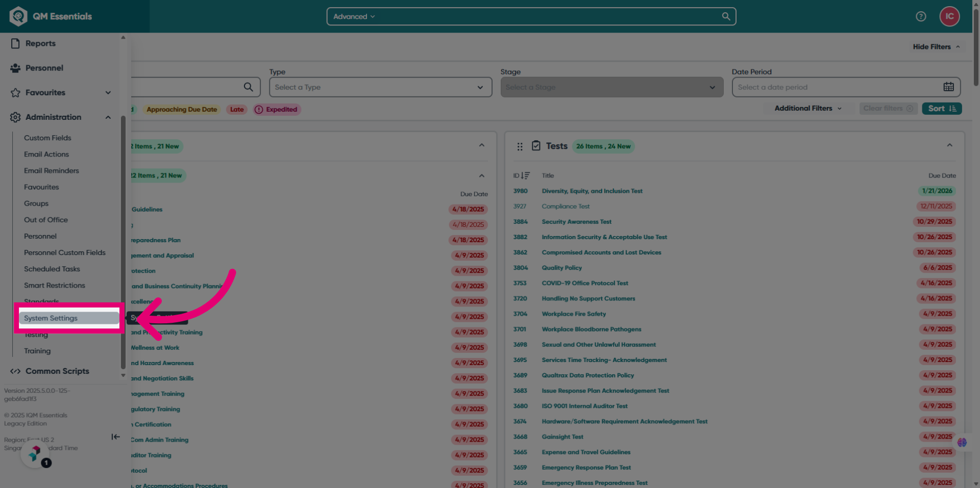
Task: Open Gainsight Test link
Action: [x=562, y=437]
